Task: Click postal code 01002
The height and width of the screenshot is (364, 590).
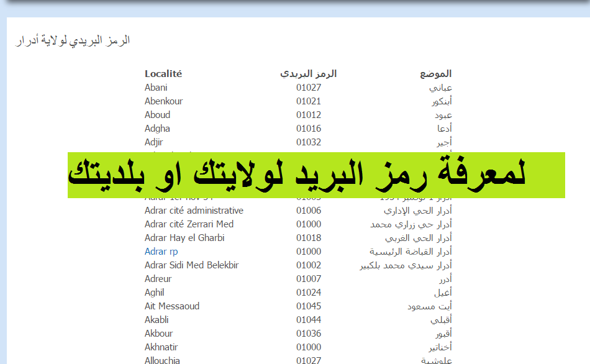Action: [309, 265]
